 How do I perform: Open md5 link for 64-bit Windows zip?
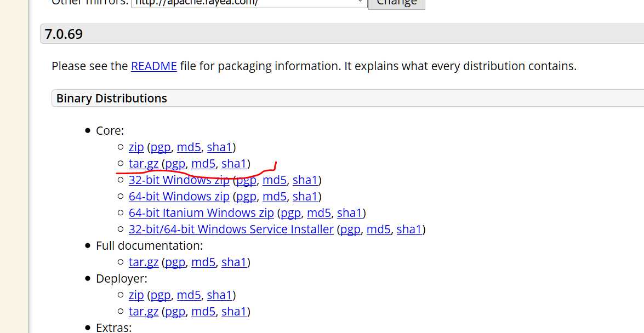point(275,196)
